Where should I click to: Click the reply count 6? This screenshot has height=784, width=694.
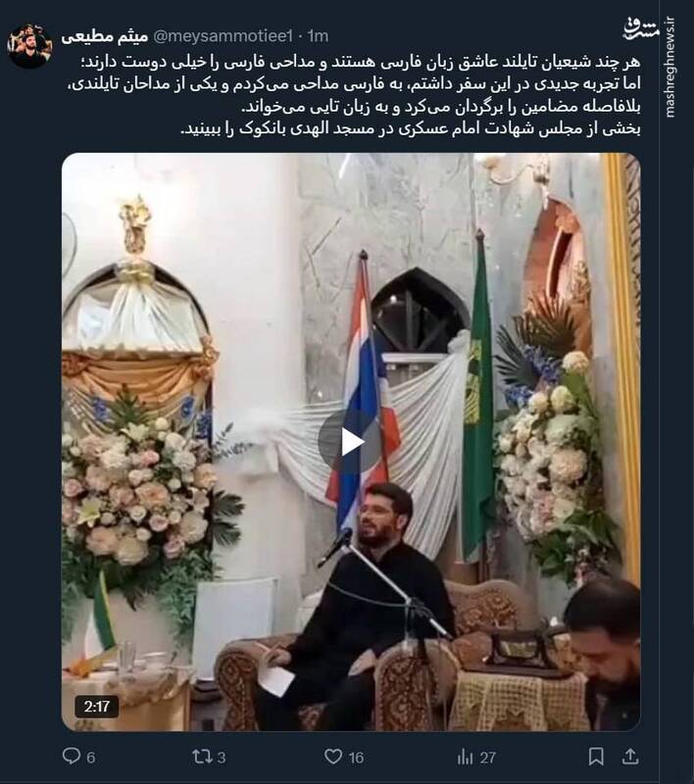(90, 758)
